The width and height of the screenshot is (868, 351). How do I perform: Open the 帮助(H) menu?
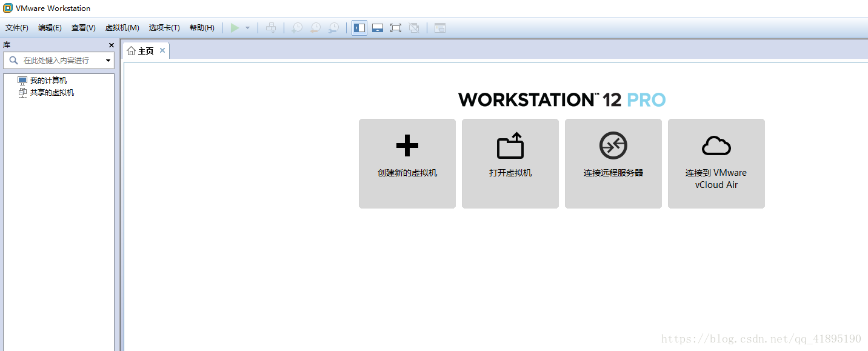point(202,28)
